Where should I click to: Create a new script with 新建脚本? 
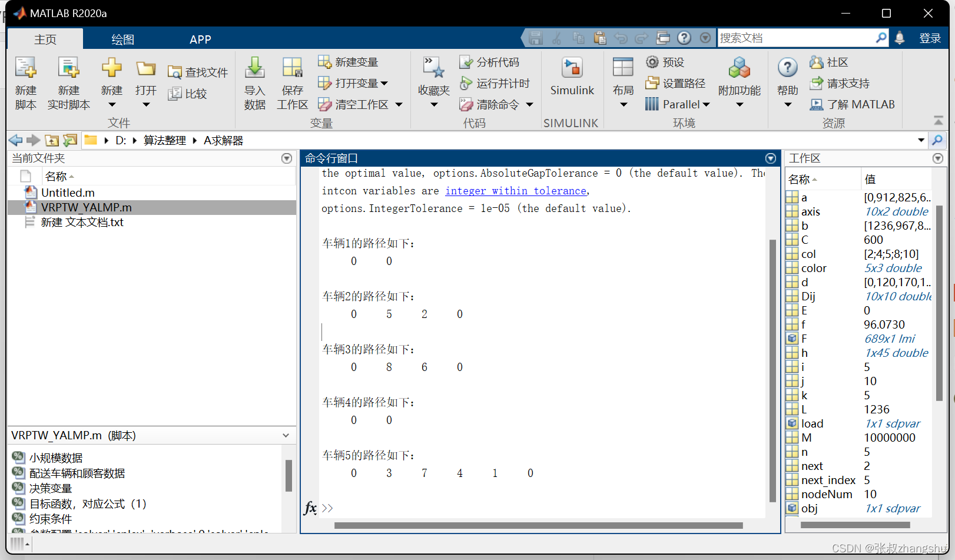pos(26,82)
